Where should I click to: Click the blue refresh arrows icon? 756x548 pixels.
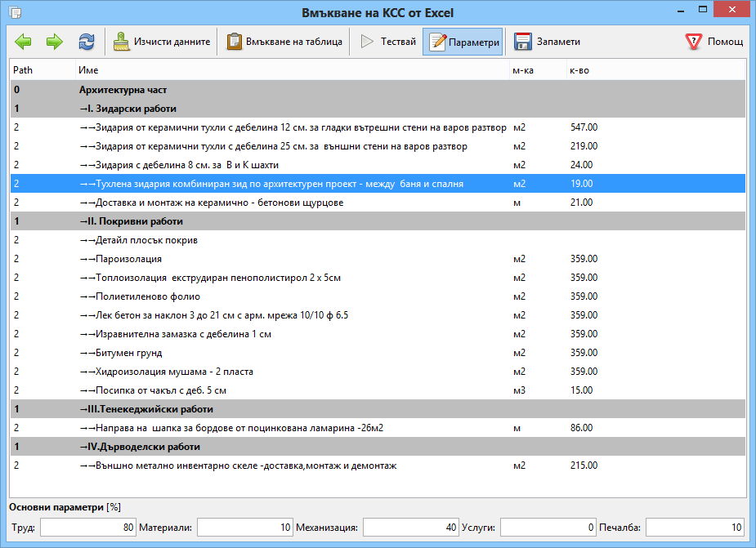pyautogui.click(x=87, y=42)
